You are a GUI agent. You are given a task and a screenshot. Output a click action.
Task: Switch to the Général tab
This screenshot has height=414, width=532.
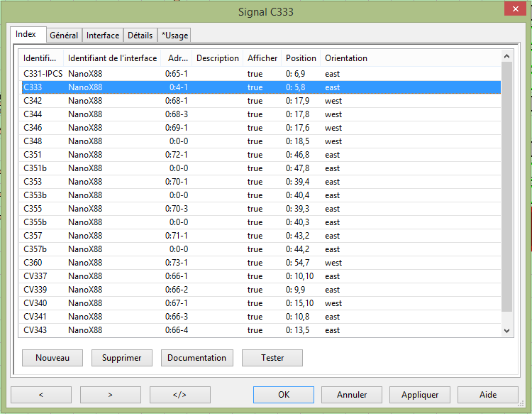click(64, 36)
